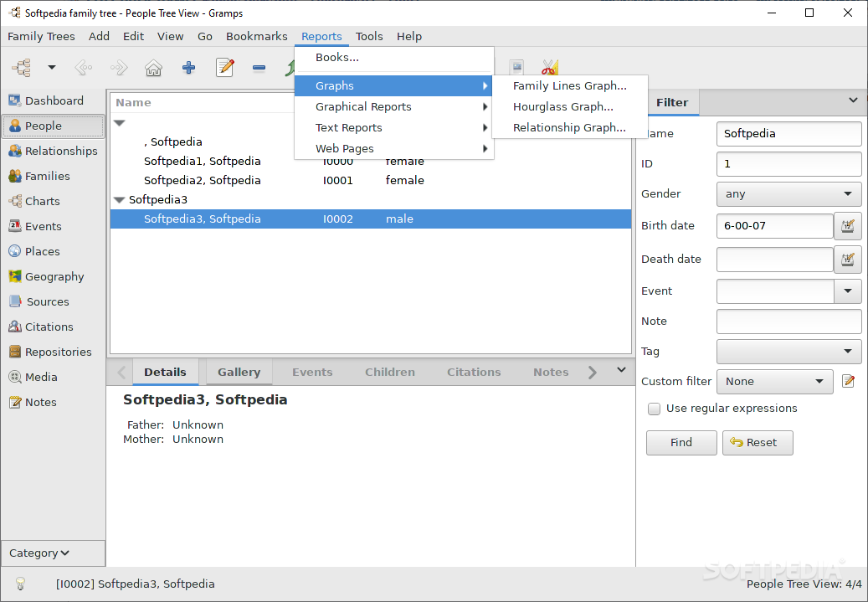Open the Gender dropdown set to any

(788, 194)
